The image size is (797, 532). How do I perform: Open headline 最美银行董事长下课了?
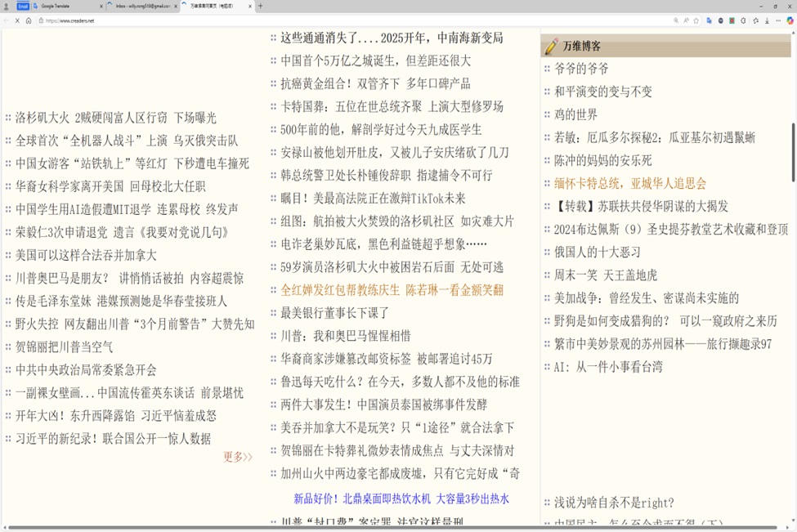335,313
